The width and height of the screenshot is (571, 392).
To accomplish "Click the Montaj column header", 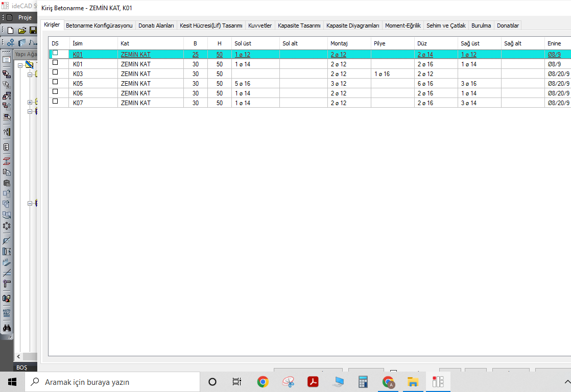I will click(x=349, y=43).
